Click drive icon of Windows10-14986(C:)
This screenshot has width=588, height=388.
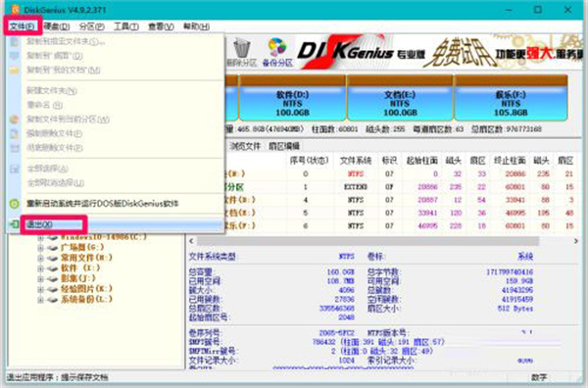tap(53, 238)
